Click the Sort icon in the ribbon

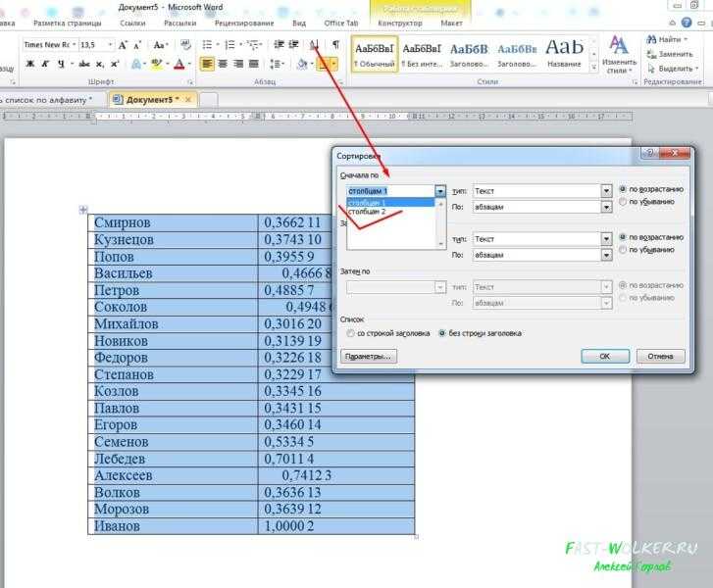click(x=314, y=44)
